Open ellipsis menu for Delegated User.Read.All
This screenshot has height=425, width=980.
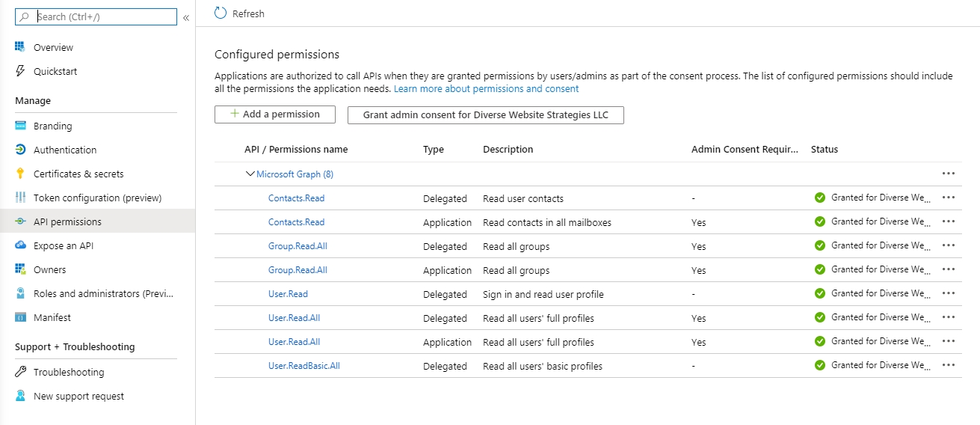[x=949, y=317]
